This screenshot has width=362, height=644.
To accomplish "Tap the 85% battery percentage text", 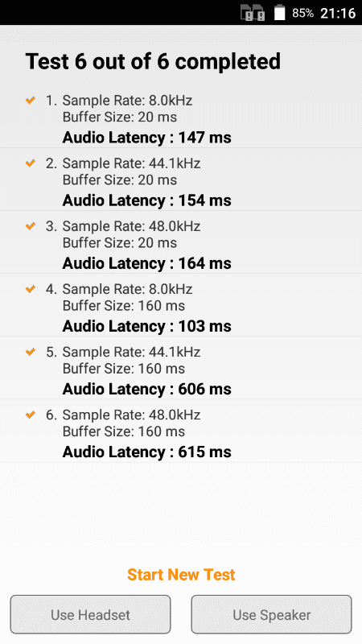I will 302,13.
